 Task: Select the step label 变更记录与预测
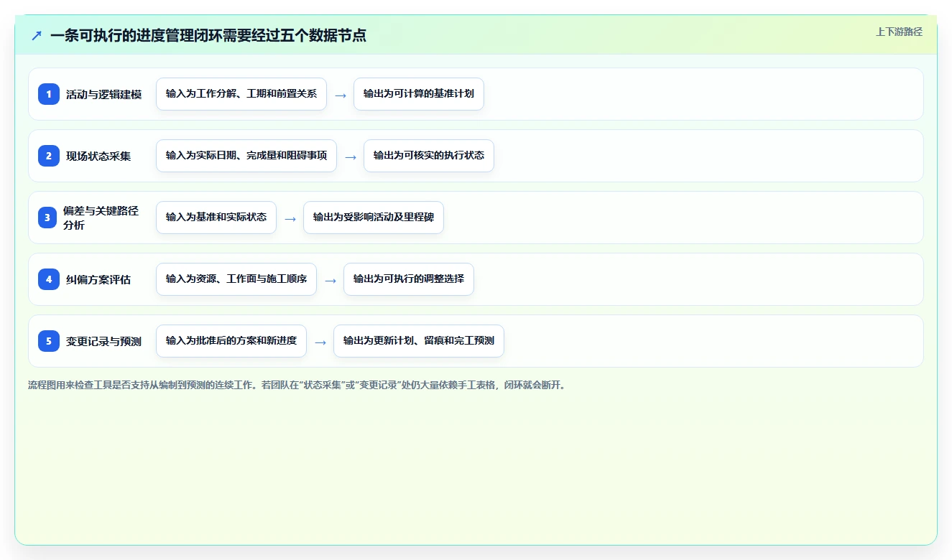(x=104, y=341)
